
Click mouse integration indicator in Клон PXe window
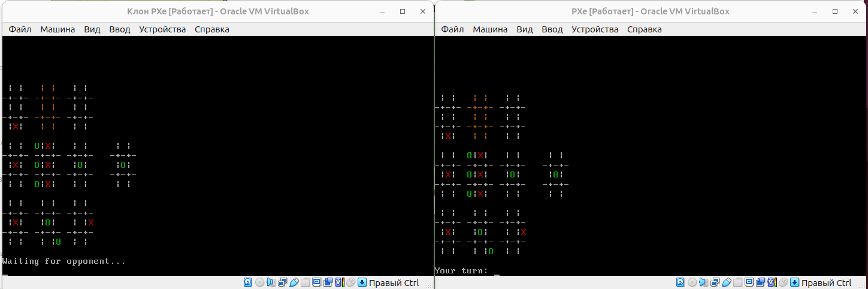point(351,282)
